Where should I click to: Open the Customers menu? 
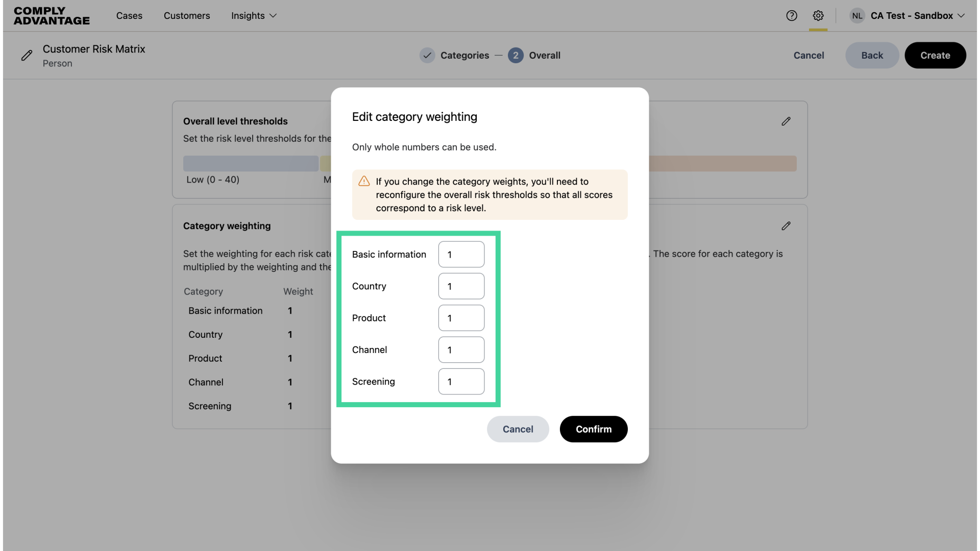tap(187, 16)
